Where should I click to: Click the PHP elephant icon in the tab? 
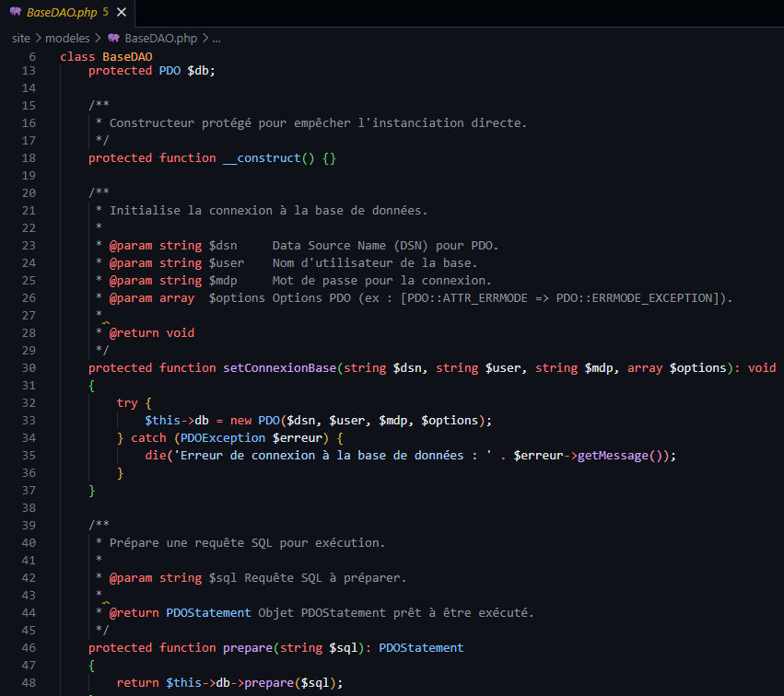[x=15, y=13]
